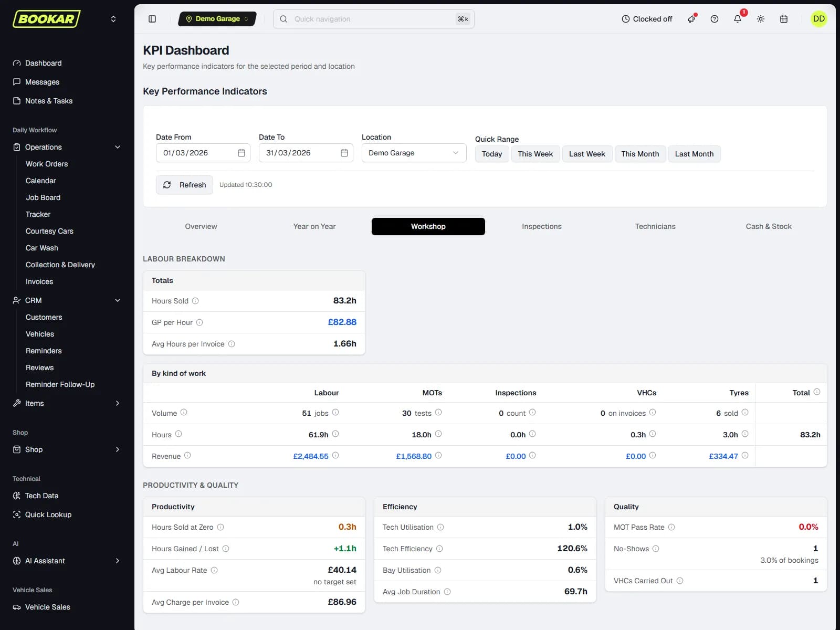Open the workspace switcher chevrons beside logo
This screenshot has width=840, height=630.
113,19
